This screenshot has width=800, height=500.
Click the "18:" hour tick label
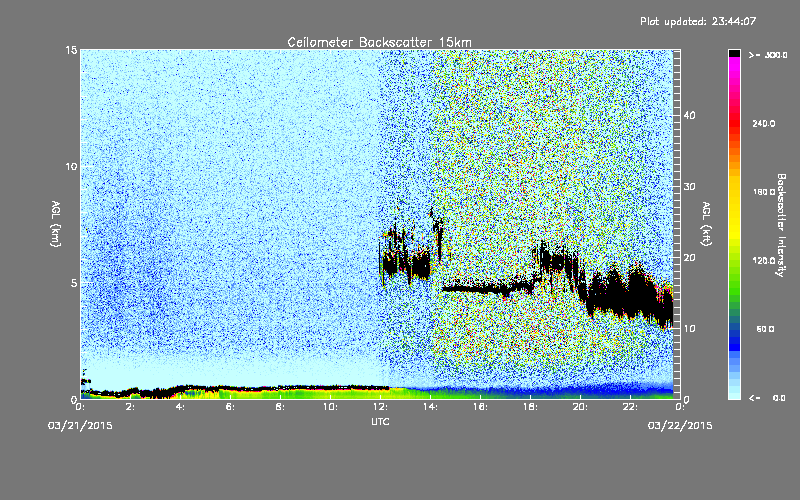(530, 407)
